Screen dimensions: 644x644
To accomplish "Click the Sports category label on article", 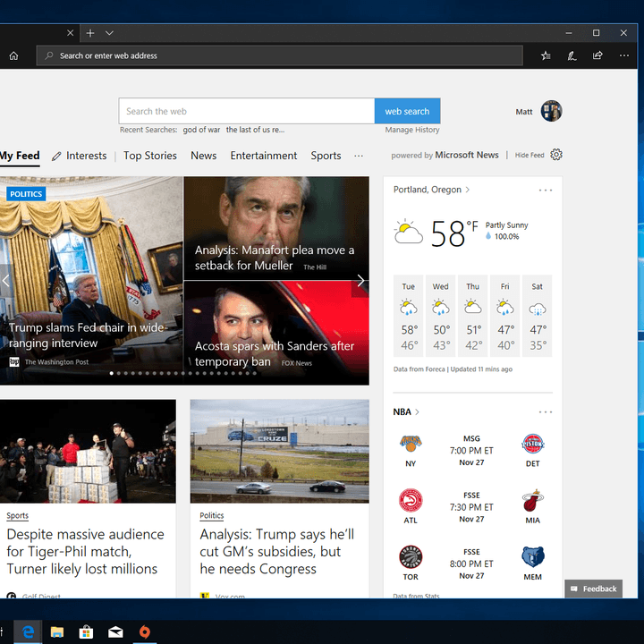I will pos(17,516).
